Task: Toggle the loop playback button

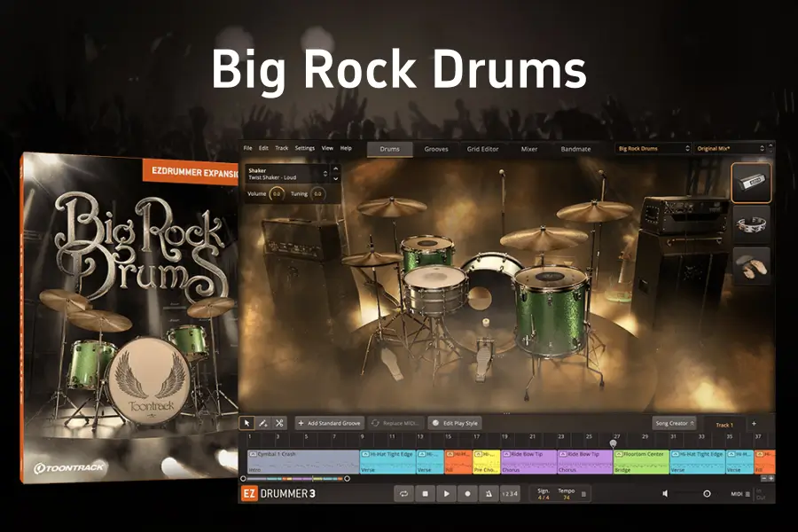Action: [404, 493]
